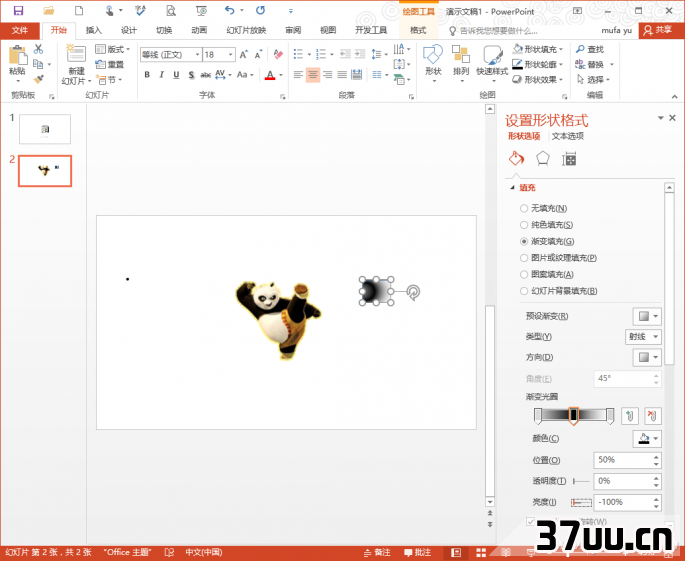Select Picture or texture fill option
Screen dimensions: 685x561
point(524,258)
